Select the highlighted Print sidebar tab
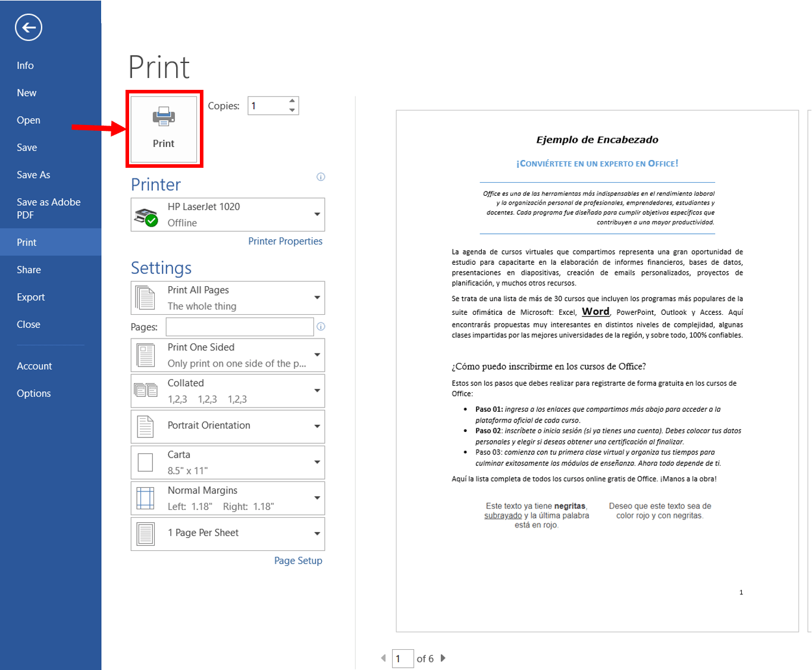This screenshot has width=812, height=670. click(x=51, y=242)
